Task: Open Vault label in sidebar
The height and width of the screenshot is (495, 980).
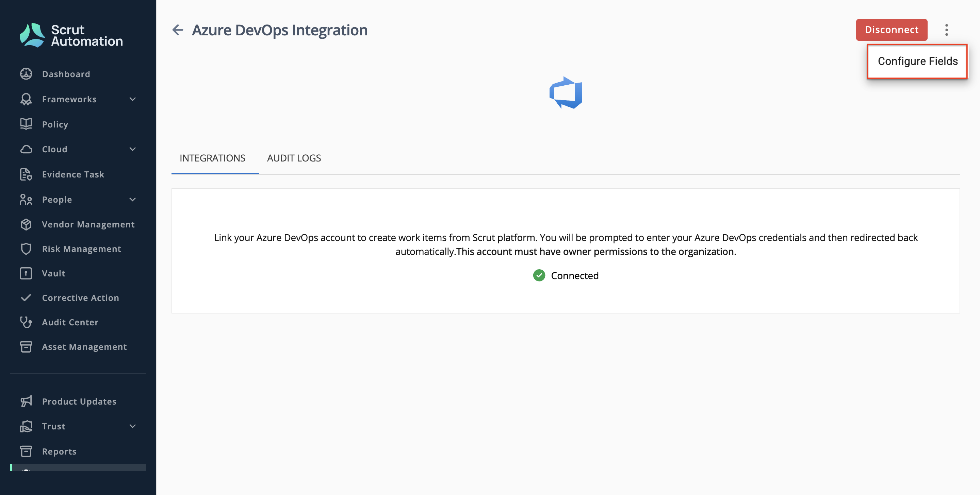Action: pyautogui.click(x=54, y=273)
